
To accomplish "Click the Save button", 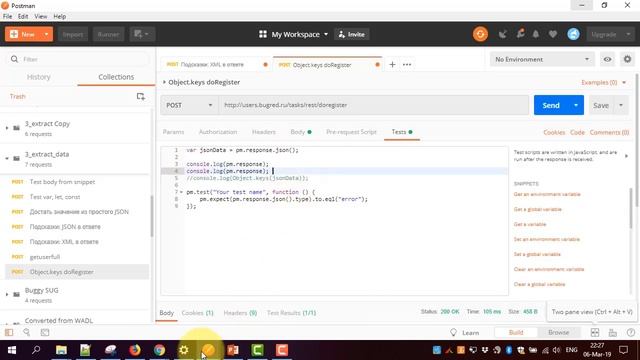I will click(x=601, y=105).
